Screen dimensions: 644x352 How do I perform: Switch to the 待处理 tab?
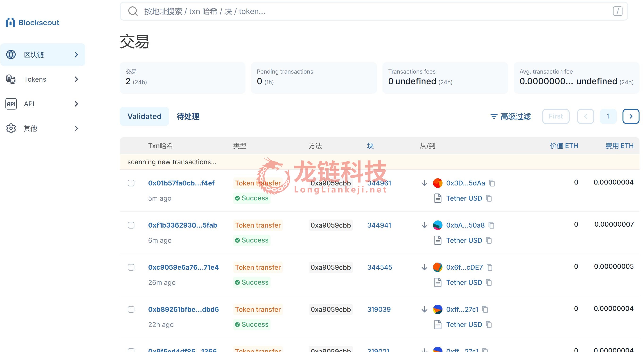pyautogui.click(x=188, y=116)
